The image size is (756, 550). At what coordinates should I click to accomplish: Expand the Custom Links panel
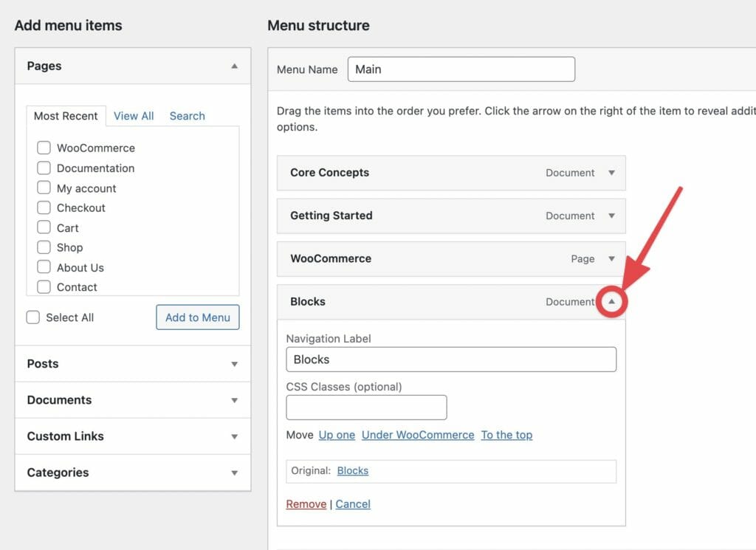pyautogui.click(x=234, y=436)
